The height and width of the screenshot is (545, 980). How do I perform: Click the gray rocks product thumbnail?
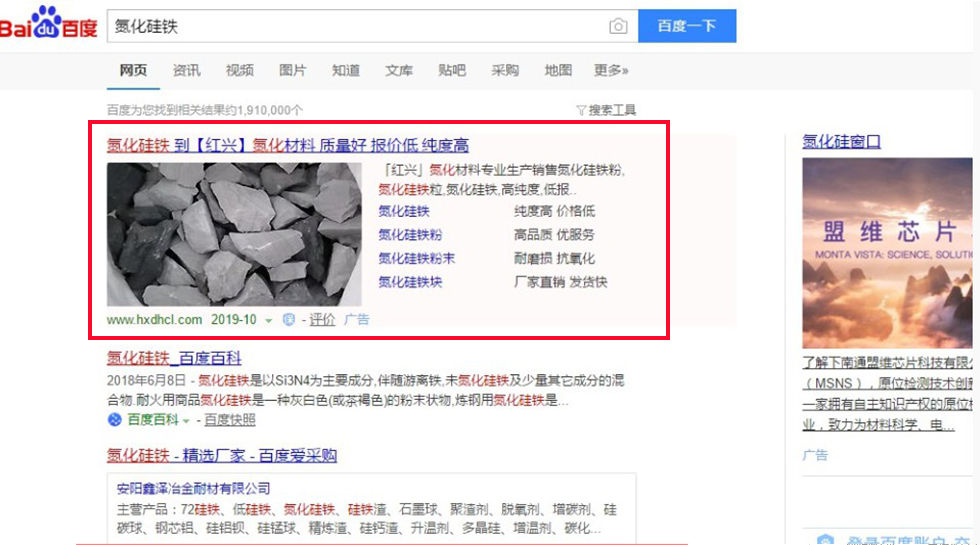(x=234, y=234)
